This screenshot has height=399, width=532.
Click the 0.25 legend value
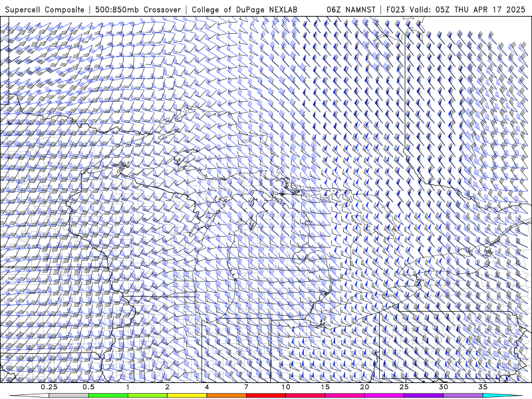[49, 387]
